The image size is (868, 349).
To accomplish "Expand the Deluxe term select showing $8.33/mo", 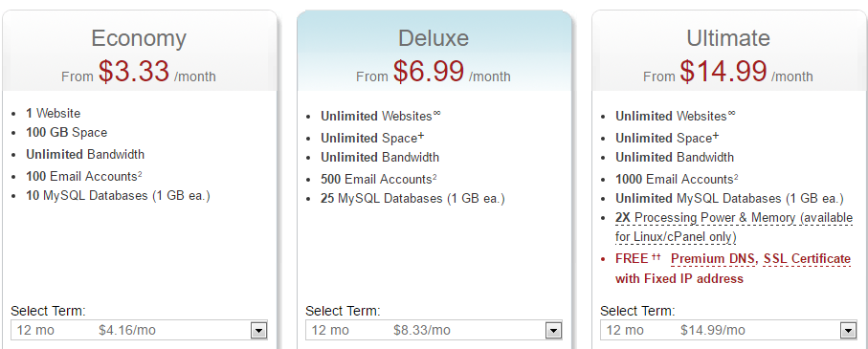I will point(434,330).
